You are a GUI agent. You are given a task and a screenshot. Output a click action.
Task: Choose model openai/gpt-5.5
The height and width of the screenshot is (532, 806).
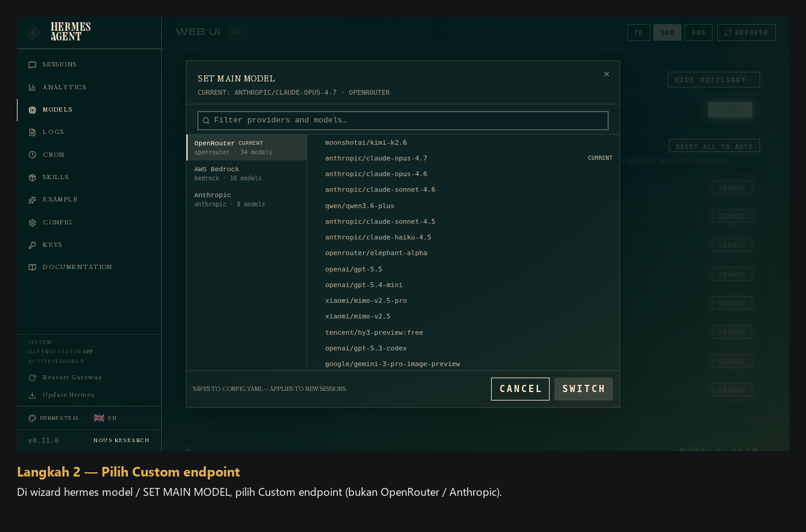pyautogui.click(x=463, y=269)
